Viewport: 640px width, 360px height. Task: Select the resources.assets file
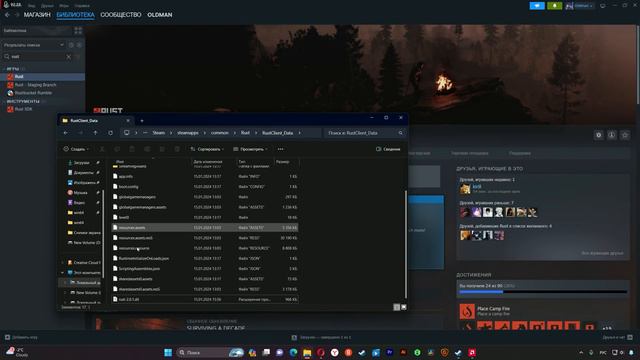point(205,228)
